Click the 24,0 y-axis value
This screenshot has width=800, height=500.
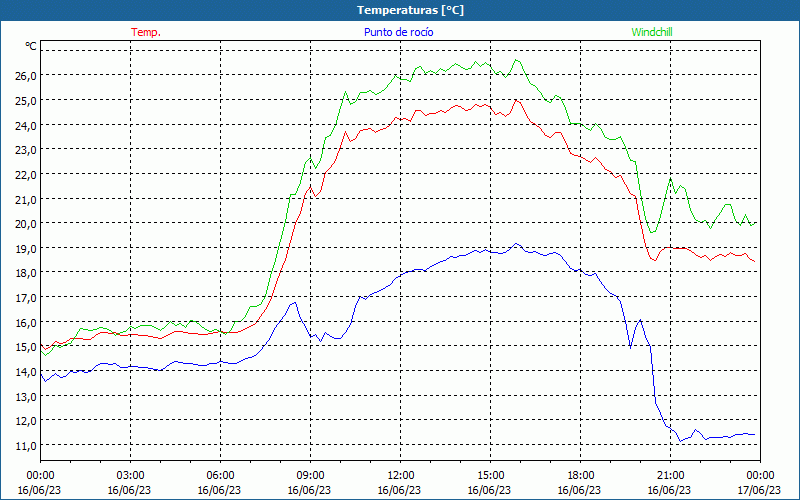point(26,125)
